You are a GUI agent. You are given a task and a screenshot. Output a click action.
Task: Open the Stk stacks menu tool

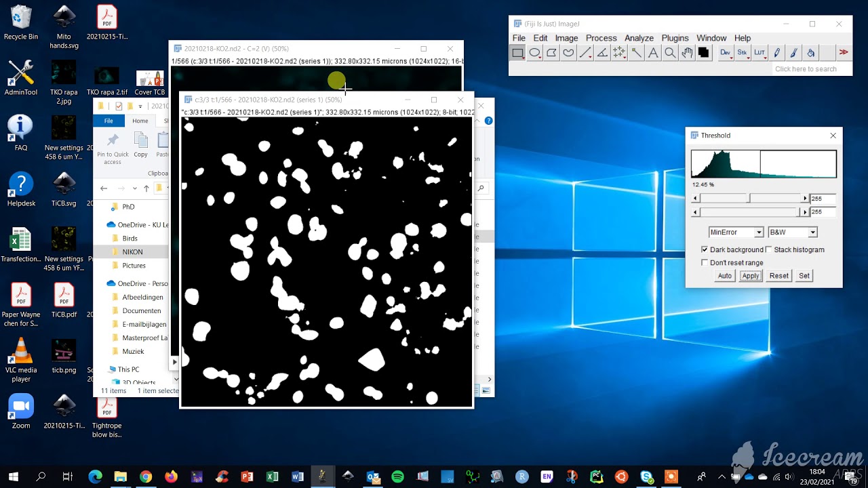(743, 53)
